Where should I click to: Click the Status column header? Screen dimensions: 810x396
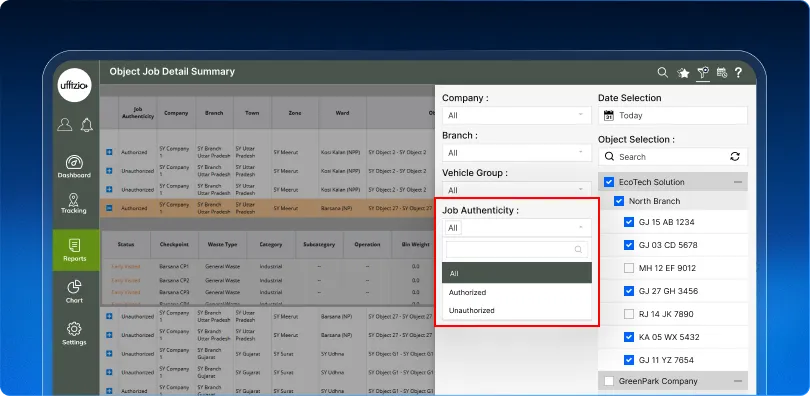pos(126,245)
